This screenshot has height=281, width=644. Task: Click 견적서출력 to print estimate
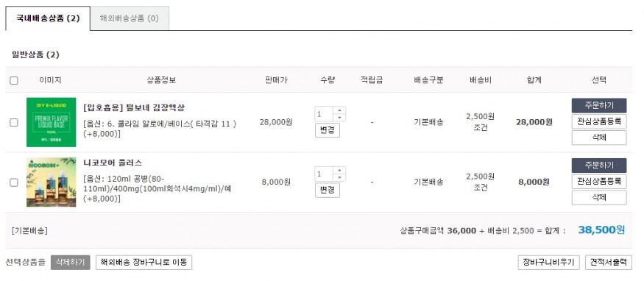pyautogui.click(x=608, y=262)
